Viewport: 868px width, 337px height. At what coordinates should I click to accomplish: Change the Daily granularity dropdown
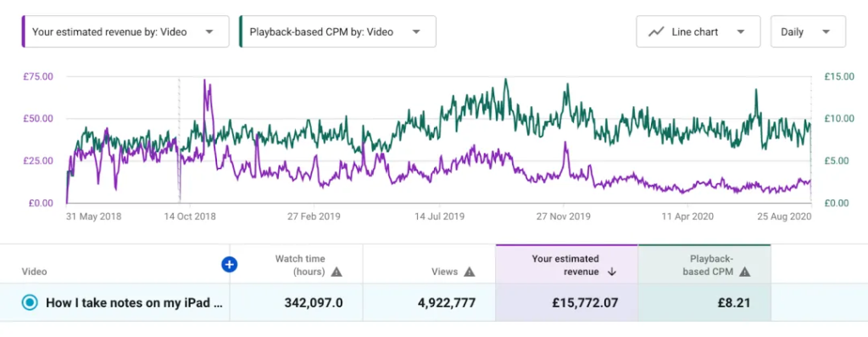pos(808,31)
